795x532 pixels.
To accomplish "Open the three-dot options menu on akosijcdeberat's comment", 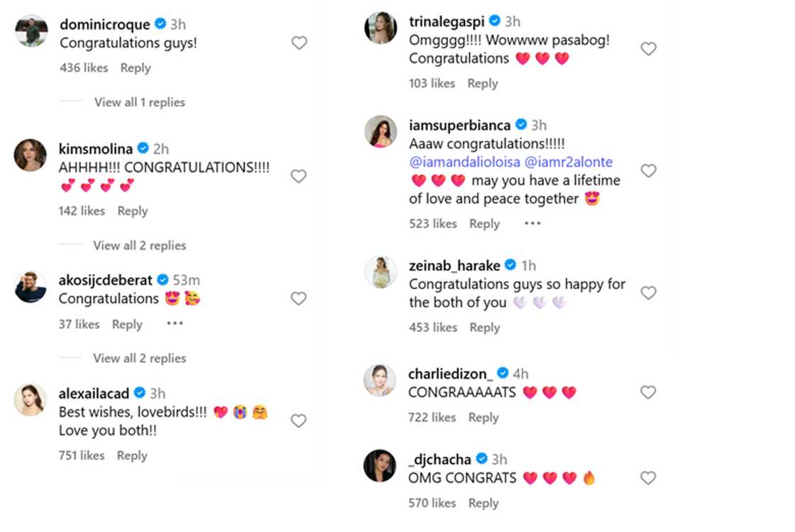I will (175, 325).
